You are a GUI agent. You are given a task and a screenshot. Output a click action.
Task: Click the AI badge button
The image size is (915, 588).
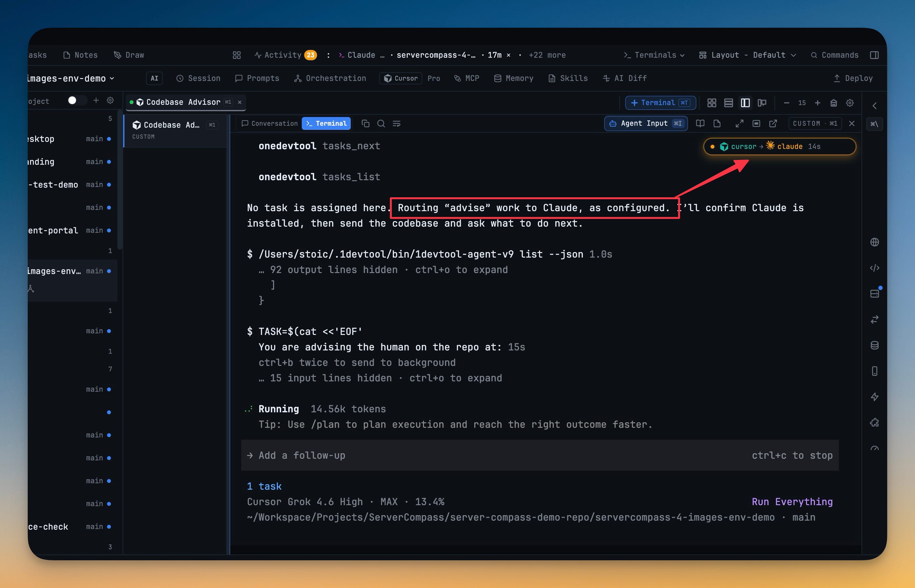(154, 78)
